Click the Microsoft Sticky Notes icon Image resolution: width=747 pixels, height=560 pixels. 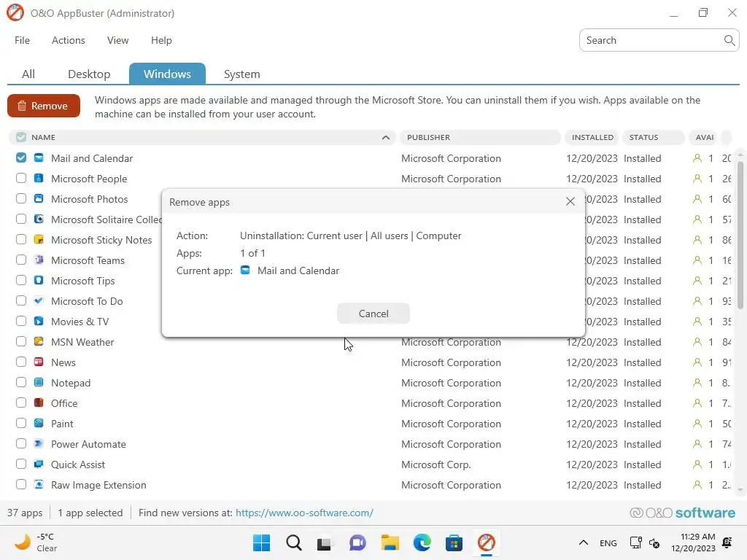coord(39,240)
